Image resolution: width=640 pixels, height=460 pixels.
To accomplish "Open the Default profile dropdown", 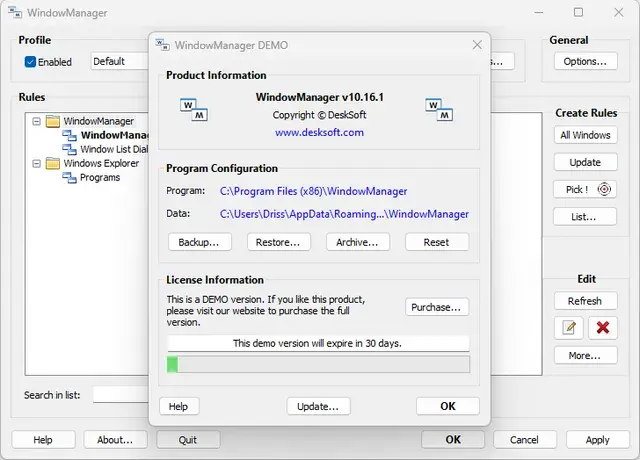I will (x=120, y=61).
